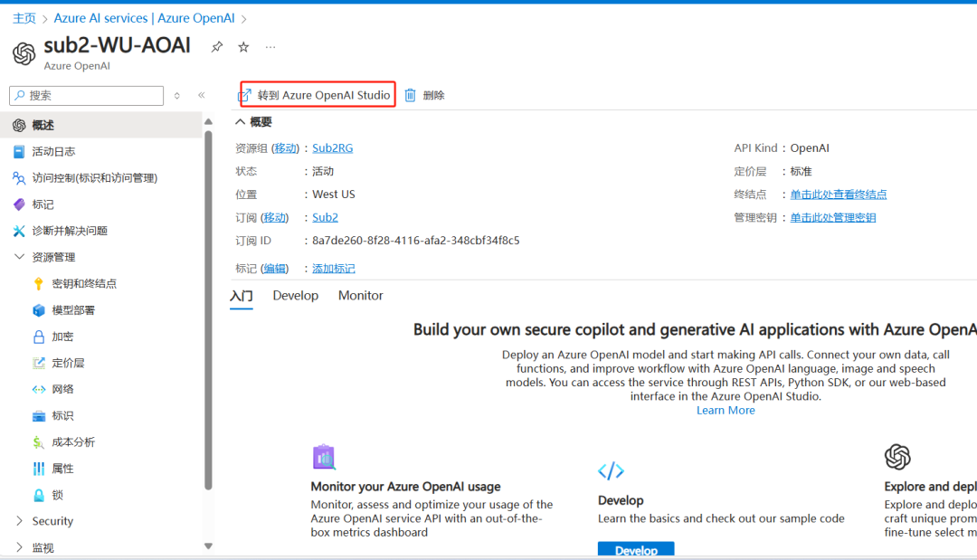Click sidebar scrollbar down arrow
The height and width of the screenshot is (560, 977).
pyautogui.click(x=208, y=546)
